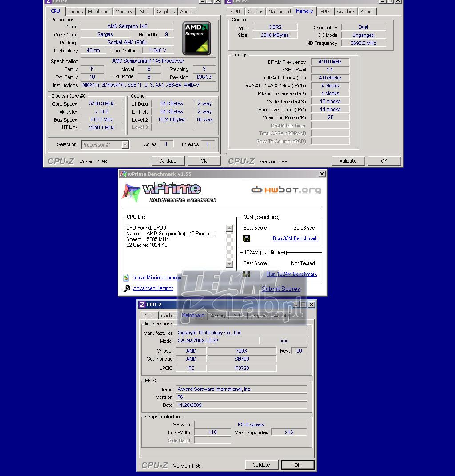Click the LPCIO value IT8720
The width and height of the screenshot is (455, 476).
coord(242,368)
